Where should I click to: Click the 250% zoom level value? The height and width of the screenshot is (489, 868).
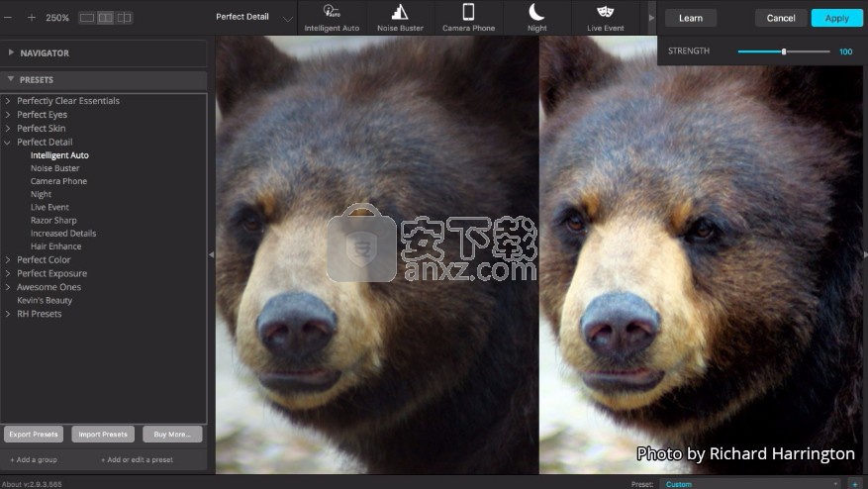tap(57, 18)
